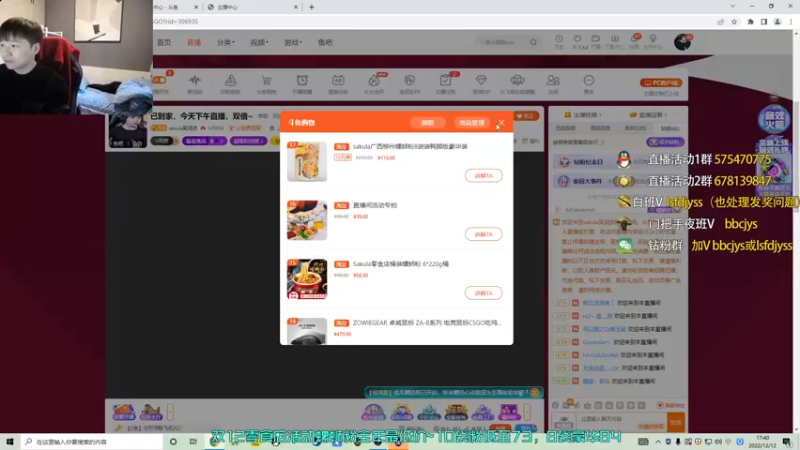Open 鱼吧 in top navigation
The width and height of the screenshot is (800, 450).
[325, 42]
